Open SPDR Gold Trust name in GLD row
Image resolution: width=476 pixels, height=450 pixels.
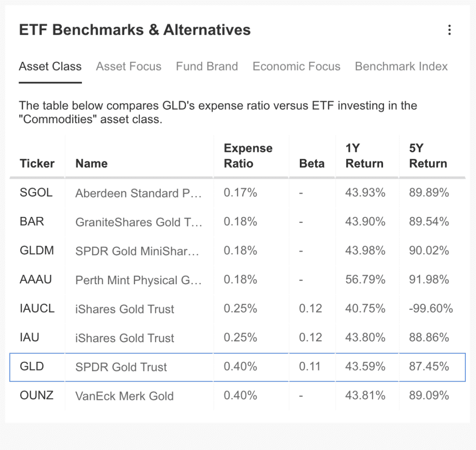pyautogui.click(x=121, y=367)
